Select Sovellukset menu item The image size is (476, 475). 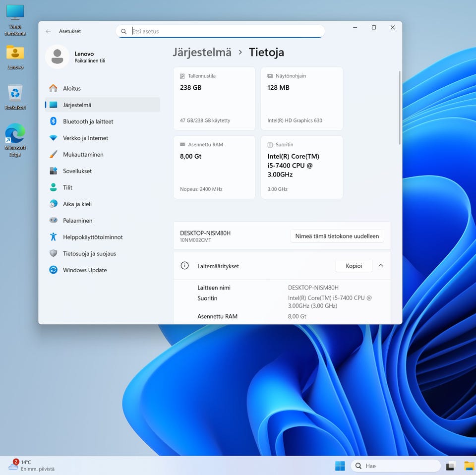[x=102, y=171]
